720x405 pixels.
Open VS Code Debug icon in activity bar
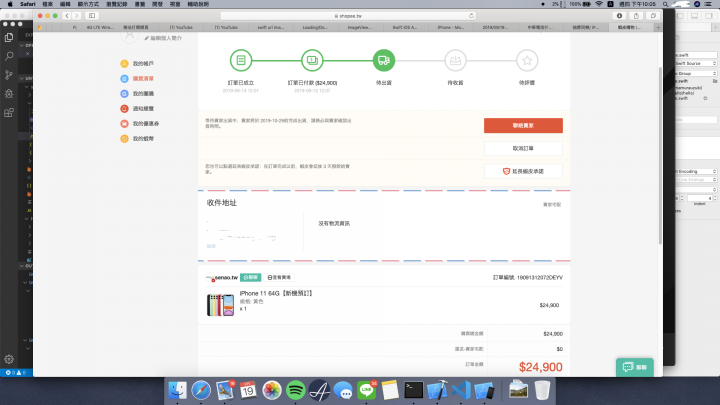coord(9,94)
